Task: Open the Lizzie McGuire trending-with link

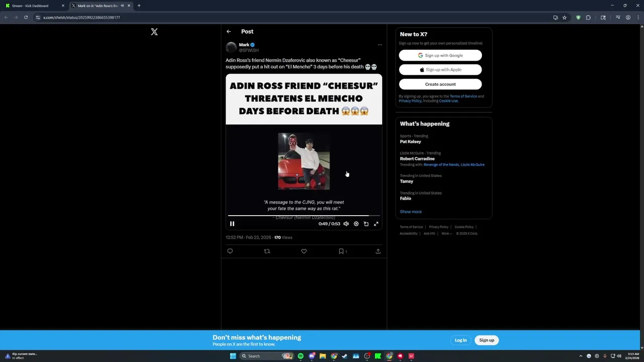Action: tap(472, 164)
